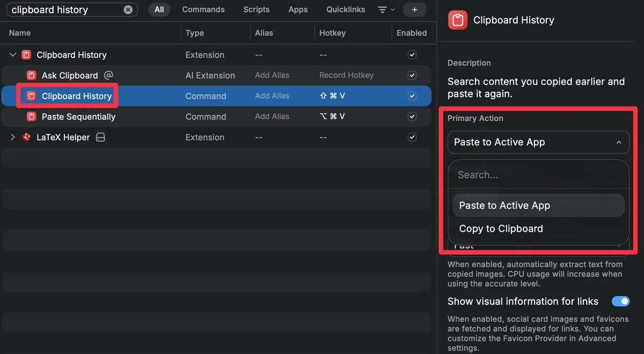Click the Alias column header
Image resolution: width=644 pixels, height=354 pixels.
click(264, 33)
